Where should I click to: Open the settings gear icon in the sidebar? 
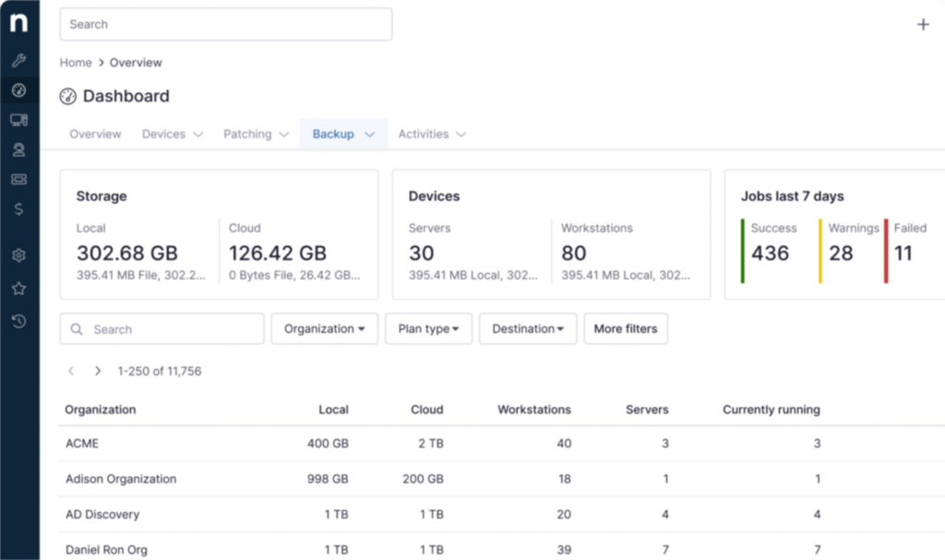[18, 256]
